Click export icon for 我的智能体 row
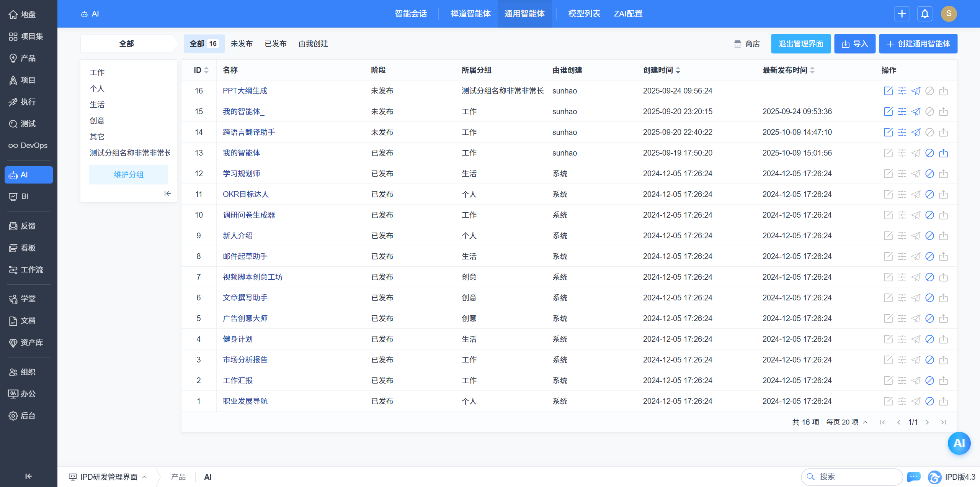The height and width of the screenshot is (487, 980). point(943,153)
